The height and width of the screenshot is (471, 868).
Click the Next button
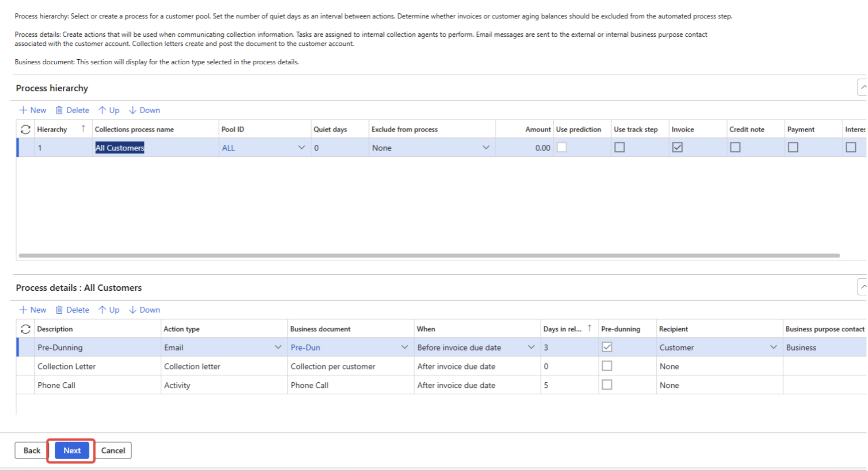[72, 451]
